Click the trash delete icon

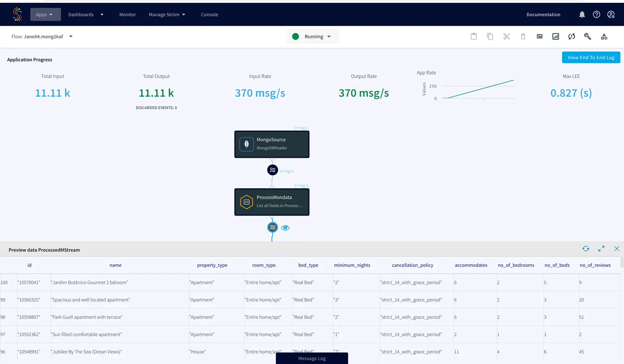(x=523, y=36)
